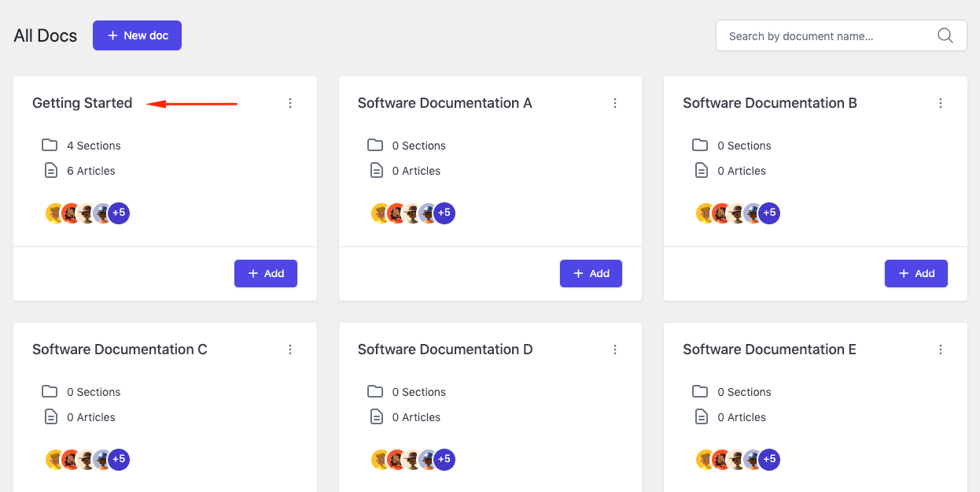Click the folder icon in Software Documentation C
This screenshot has height=492, width=980.
pyautogui.click(x=50, y=391)
